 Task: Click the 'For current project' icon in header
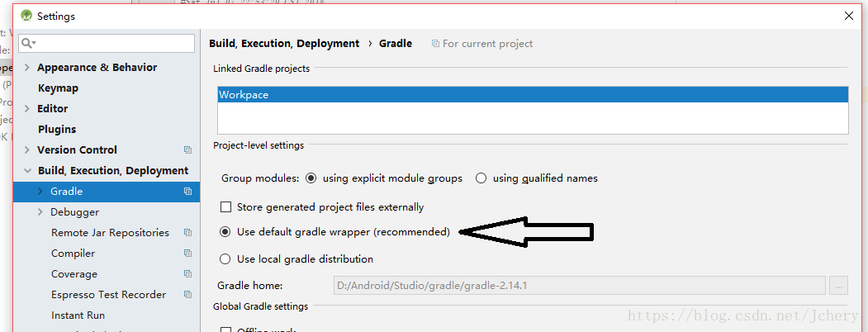[436, 44]
